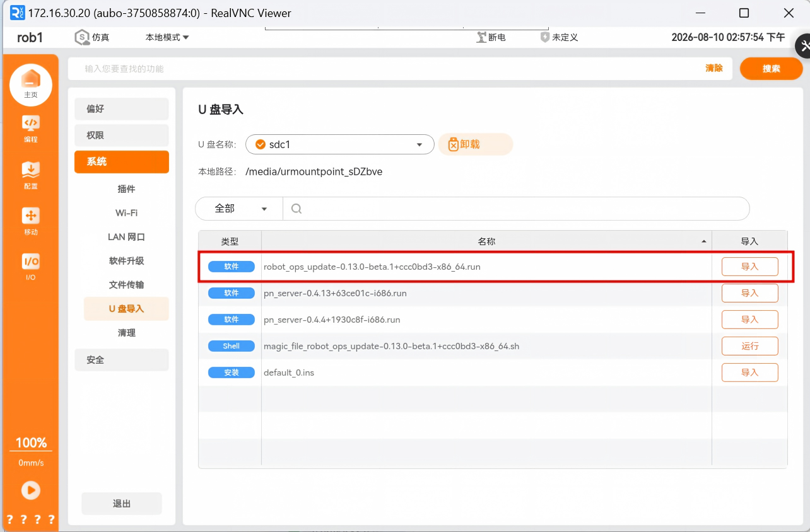Open the 权限 permissions section
This screenshot has width=810, height=532.
pyautogui.click(x=122, y=136)
